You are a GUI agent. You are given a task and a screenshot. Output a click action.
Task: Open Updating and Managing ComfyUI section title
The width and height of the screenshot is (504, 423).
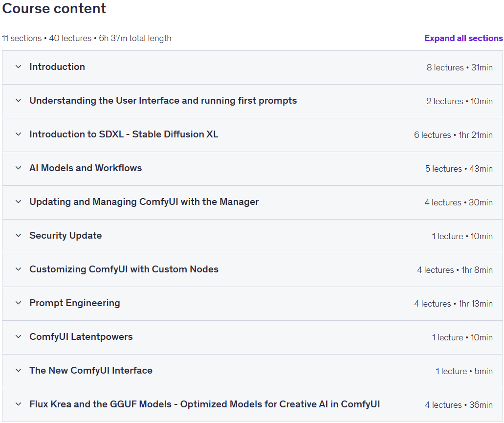tap(144, 202)
